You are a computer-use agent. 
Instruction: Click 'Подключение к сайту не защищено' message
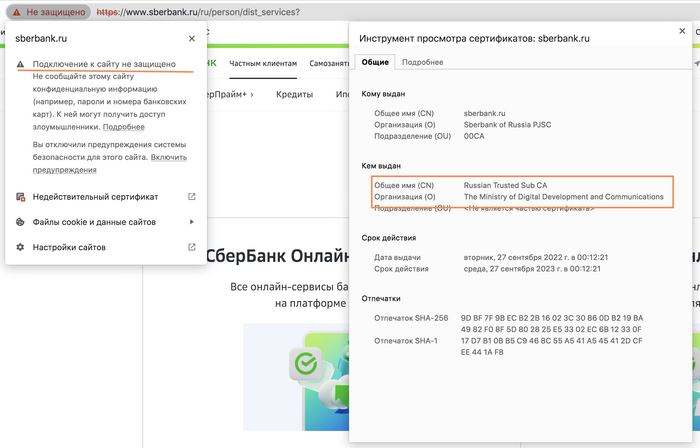104,64
